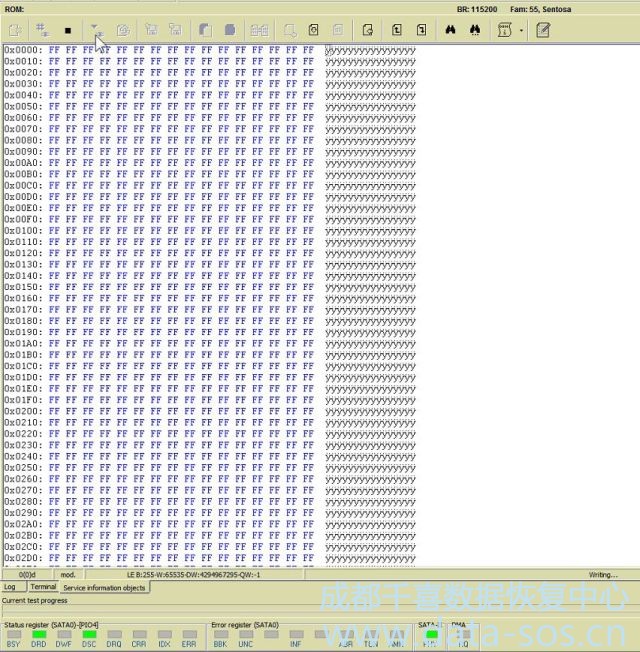Click the black square stop icon

[68, 30]
